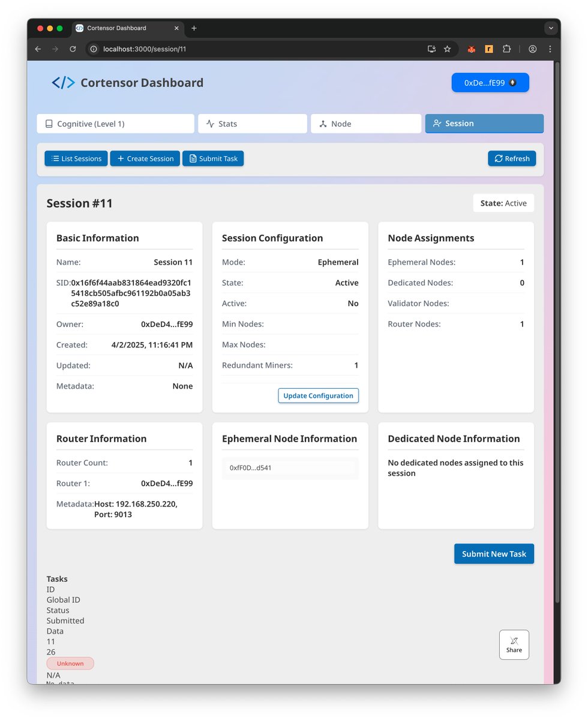Screen dimensions: 588x720
Task: Click the Basic Information card heading
Action: 98,238
